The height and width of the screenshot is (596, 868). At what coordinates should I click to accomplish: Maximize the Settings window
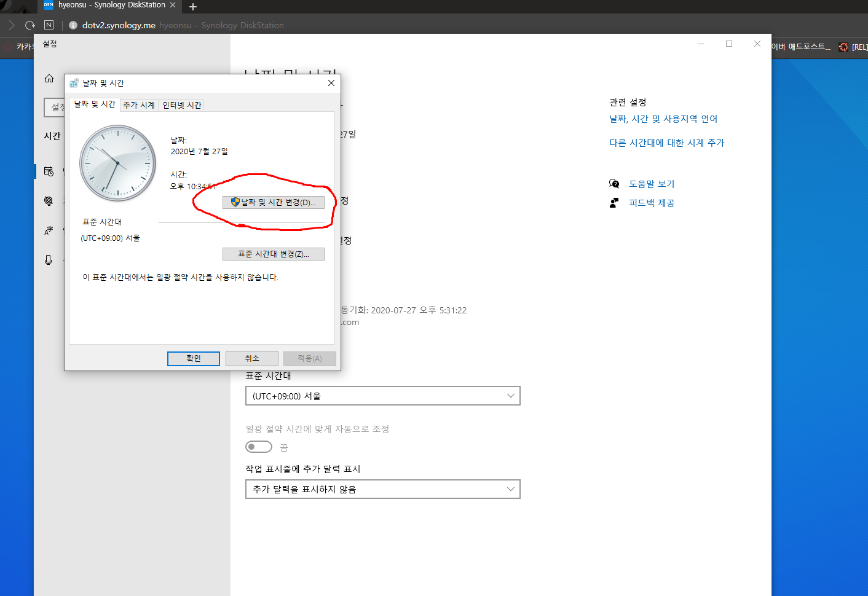click(729, 44)
